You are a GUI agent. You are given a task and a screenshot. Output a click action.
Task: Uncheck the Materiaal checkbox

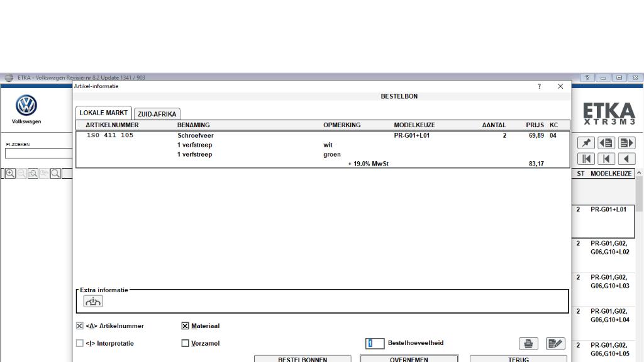click(x=185, y=326)
